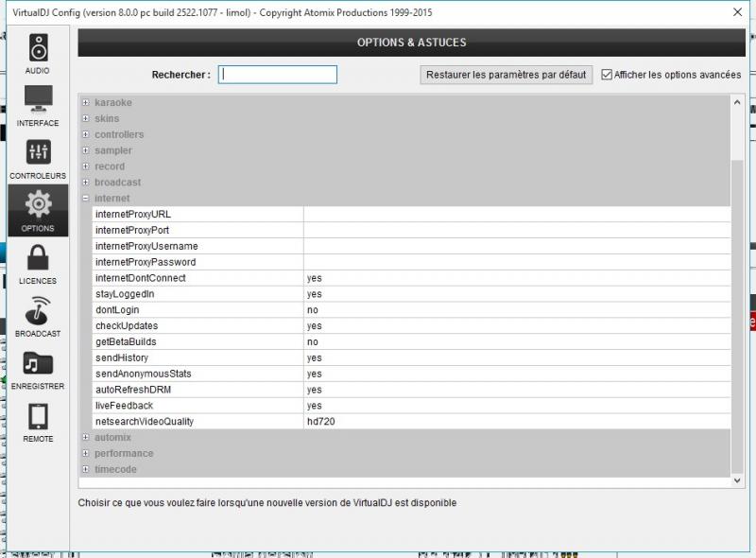Click the liveFeedback yes value
756x558 pixels.
[517, 406]
